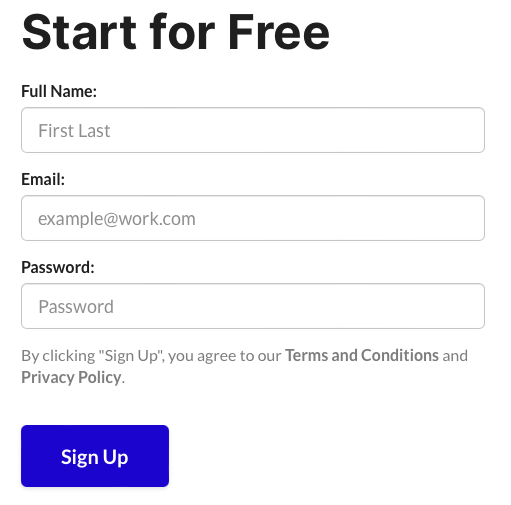The width and height of the screenshot is (511, 505).
Task: Place cursor in the work email box
Action: [x=253, y=218]
